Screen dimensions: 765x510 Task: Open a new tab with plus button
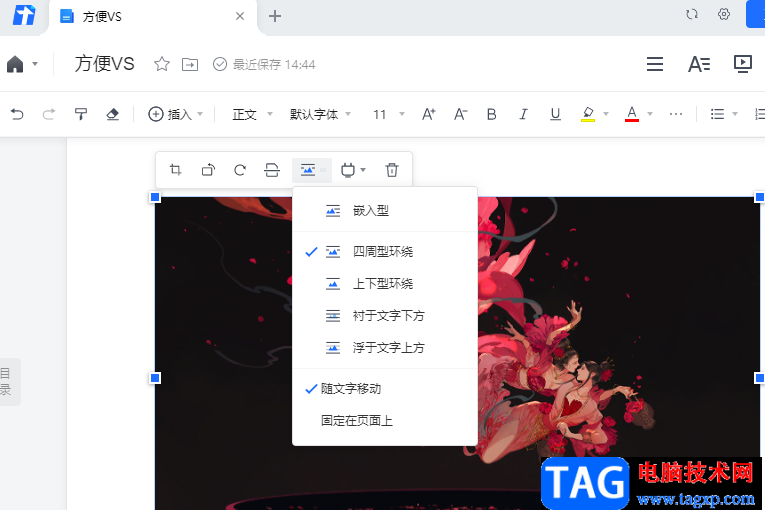pyautogui.click(x=275, y=16)
